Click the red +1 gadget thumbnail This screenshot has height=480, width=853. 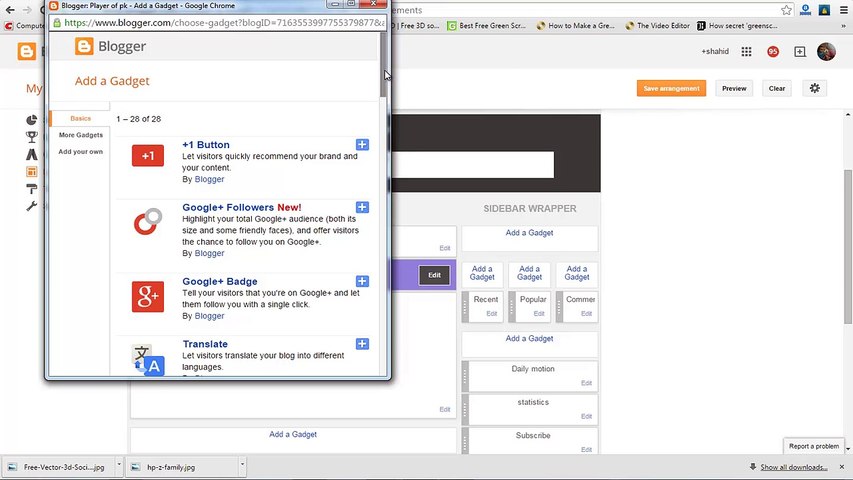pos(147,156)
